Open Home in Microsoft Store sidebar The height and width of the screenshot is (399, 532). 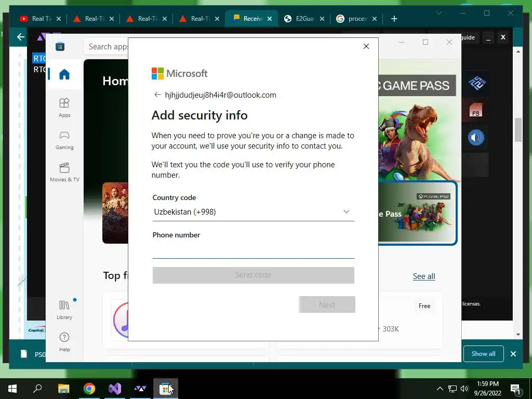pyautogui.click(x=64, y=74)
